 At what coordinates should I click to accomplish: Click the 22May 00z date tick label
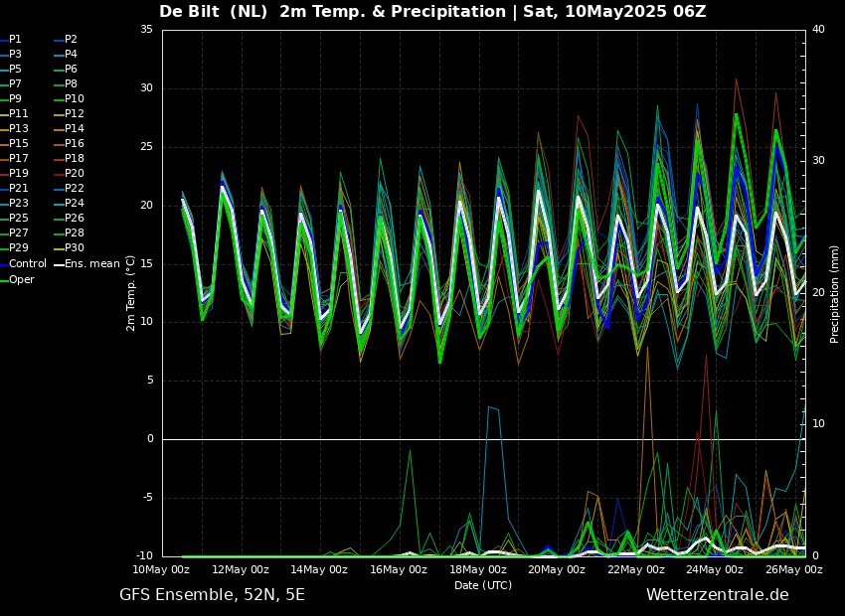point(636,570)
